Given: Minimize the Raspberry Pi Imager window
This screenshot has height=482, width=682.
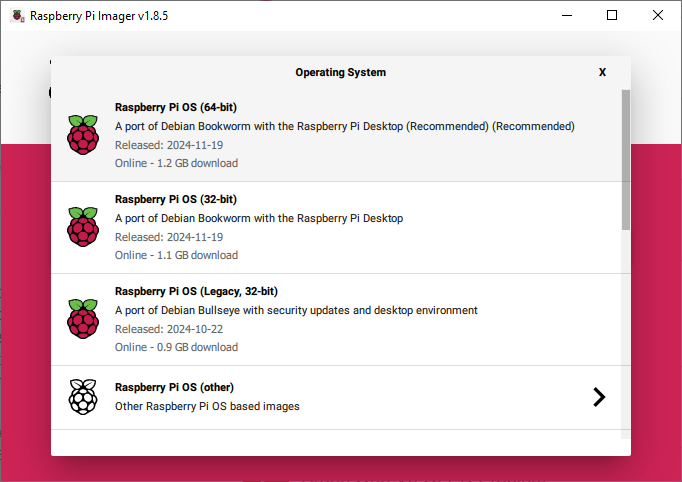Looking at the screenshot, I should click(x=567, y=15).
